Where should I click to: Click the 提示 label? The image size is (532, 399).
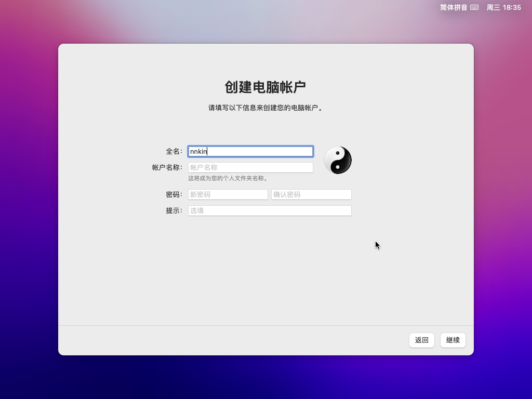tap(174, 210)
